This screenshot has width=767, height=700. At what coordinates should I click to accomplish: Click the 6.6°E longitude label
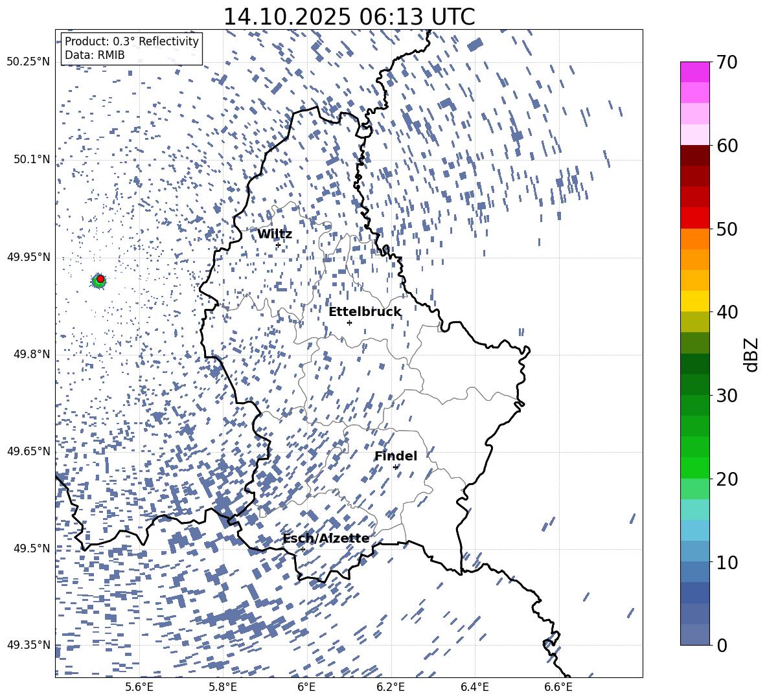click(x=558, y=688)
